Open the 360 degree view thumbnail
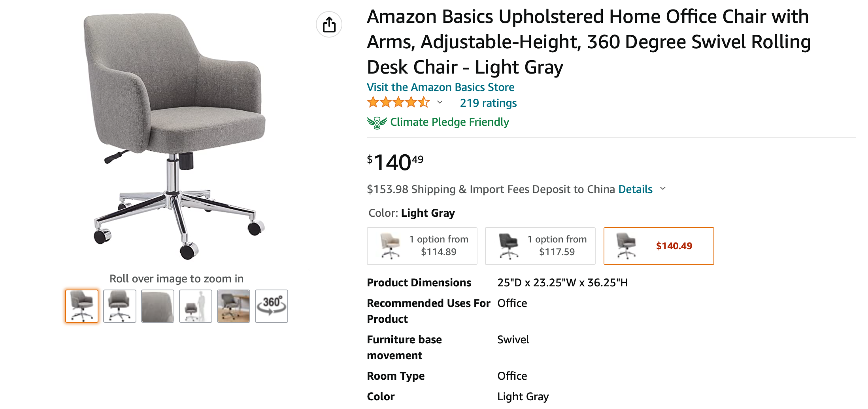Viewport: 868px width, 409px height. point(272,306)
